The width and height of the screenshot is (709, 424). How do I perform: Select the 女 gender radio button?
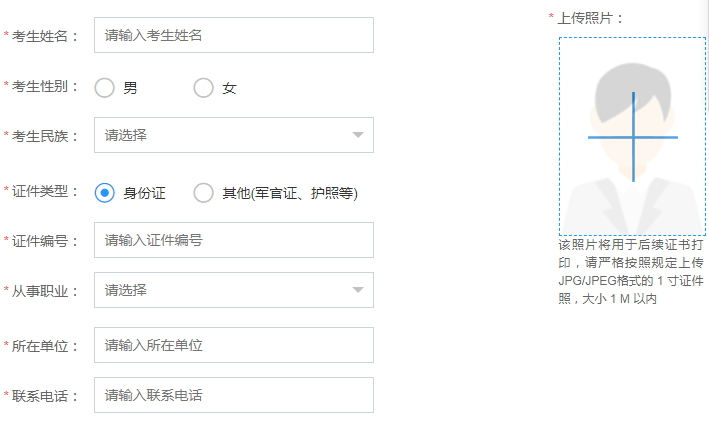click(x=204, y=88)
